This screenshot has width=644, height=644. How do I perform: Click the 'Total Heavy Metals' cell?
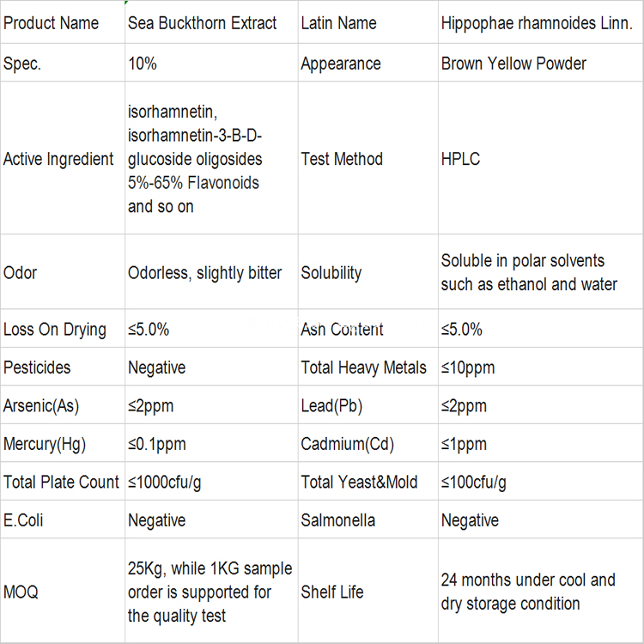(x=363, y=368)
